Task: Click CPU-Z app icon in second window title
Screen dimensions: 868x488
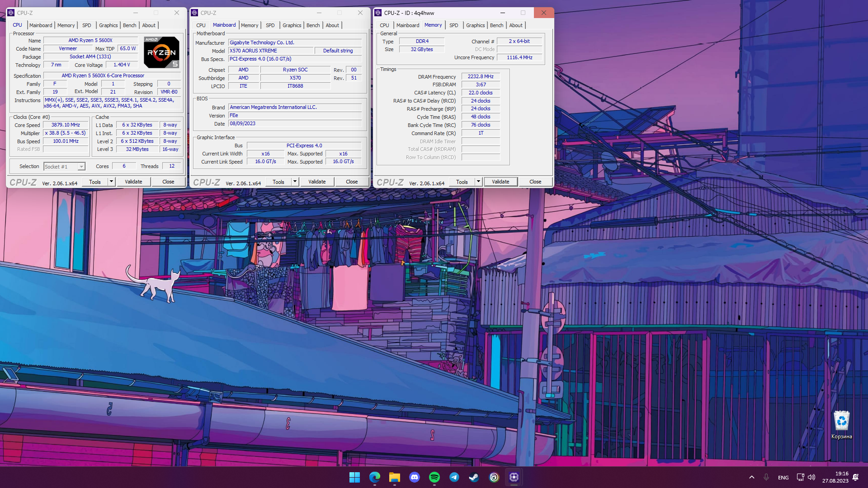Action: [x=195, y=13]
